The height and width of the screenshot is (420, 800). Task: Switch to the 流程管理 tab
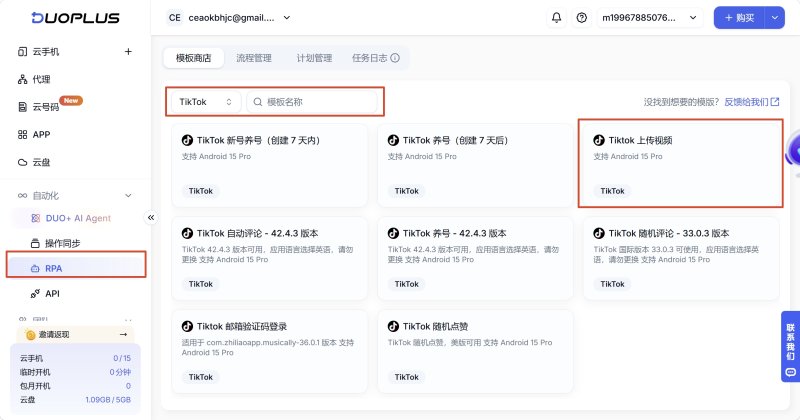(254, 58)
